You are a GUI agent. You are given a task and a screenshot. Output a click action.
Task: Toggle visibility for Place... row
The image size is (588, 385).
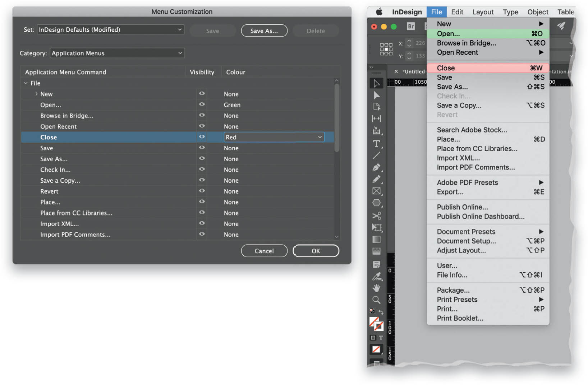[202, 201]
